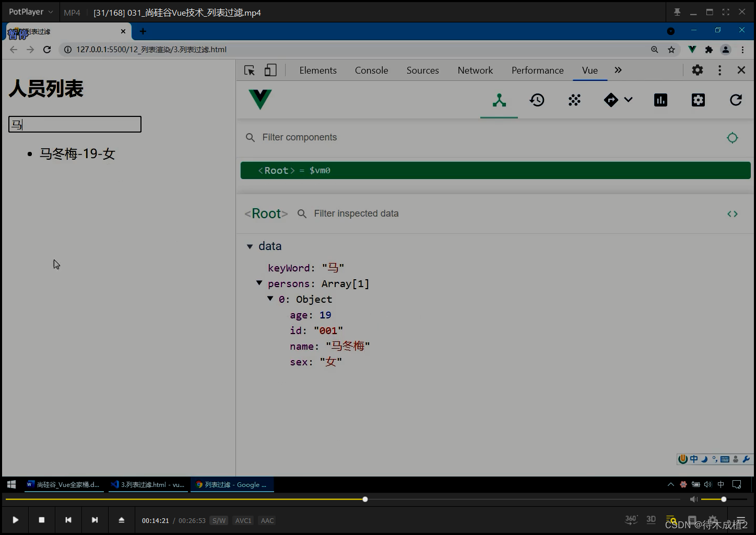Go back in browser history
The width and height of the screenshot is (756, 535).
click(x=14, y=50)
